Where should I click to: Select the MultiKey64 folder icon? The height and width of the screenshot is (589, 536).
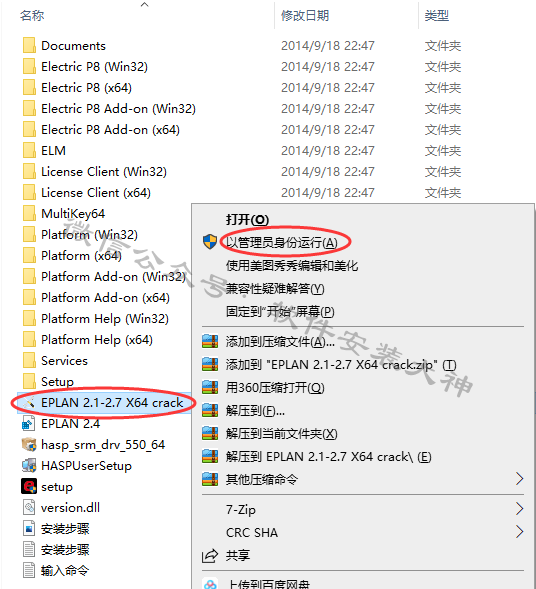(x=29, y=213)
